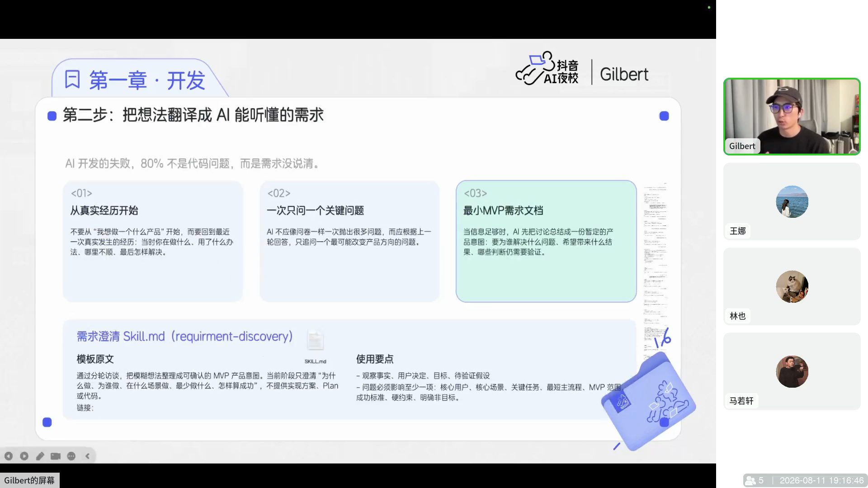Click the SKILL.md file icon
Viewport: 868px width, 488px height.
point(315,346)
